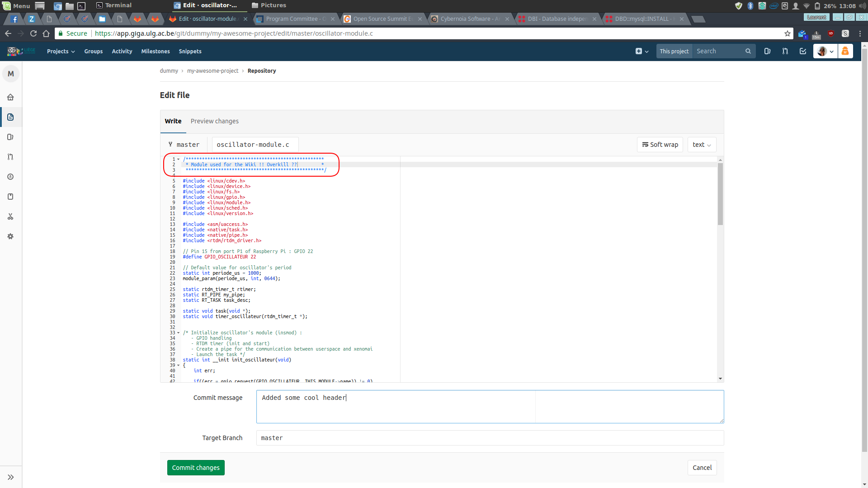The height and width of the screenshot is (488, 868).
Task: Open Groups in top navigation
Action: coord(94,51)
